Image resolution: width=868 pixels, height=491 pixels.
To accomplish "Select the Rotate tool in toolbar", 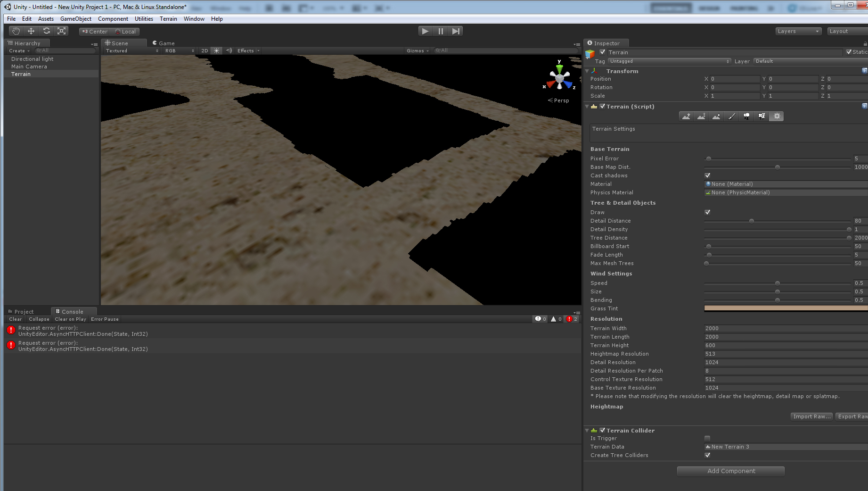I will [46, 31].
